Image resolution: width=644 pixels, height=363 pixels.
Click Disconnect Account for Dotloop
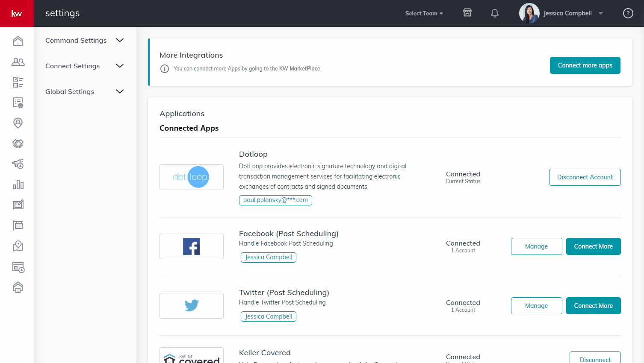point(585,177)
